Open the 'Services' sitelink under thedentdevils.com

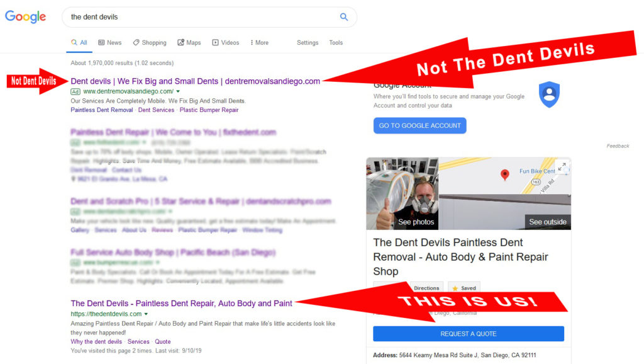tap(138, 342)
